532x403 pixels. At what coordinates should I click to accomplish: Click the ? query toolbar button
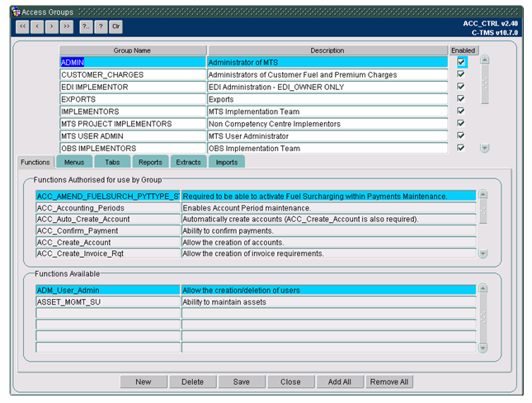101,26
